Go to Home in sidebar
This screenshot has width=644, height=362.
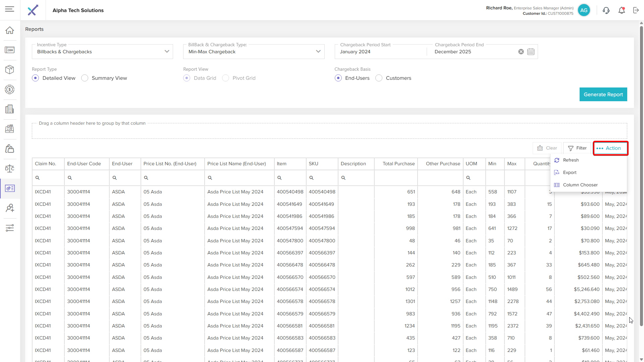(10, 31)
